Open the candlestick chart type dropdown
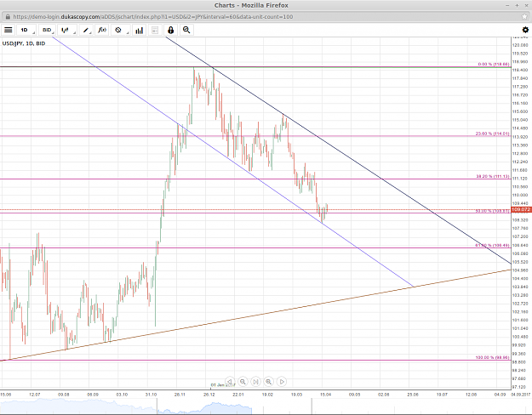The height and width of the screenshot is (415, 532). tap(67, 30)
